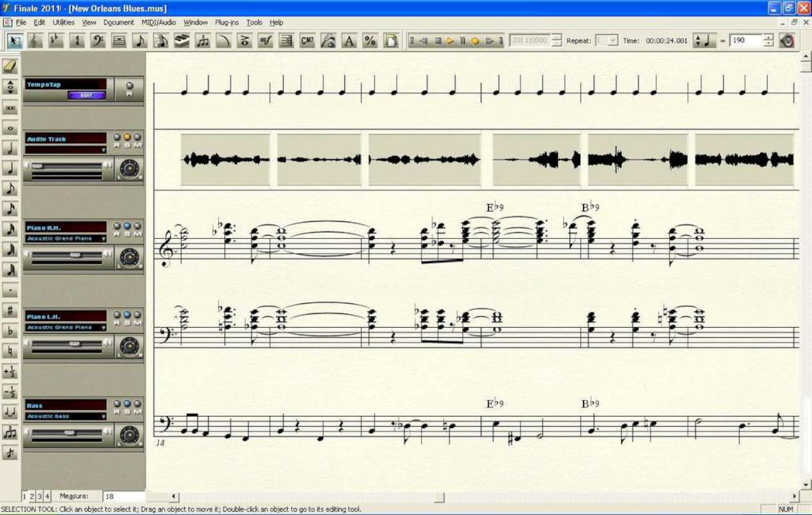Mute the Audio Track channel

[136, 136]
